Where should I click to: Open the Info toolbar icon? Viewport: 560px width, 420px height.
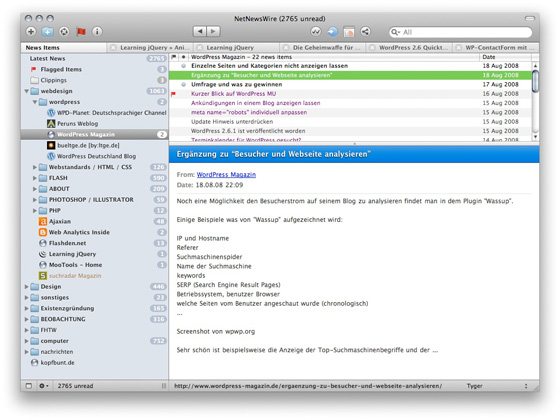click(x=97, y=31)
